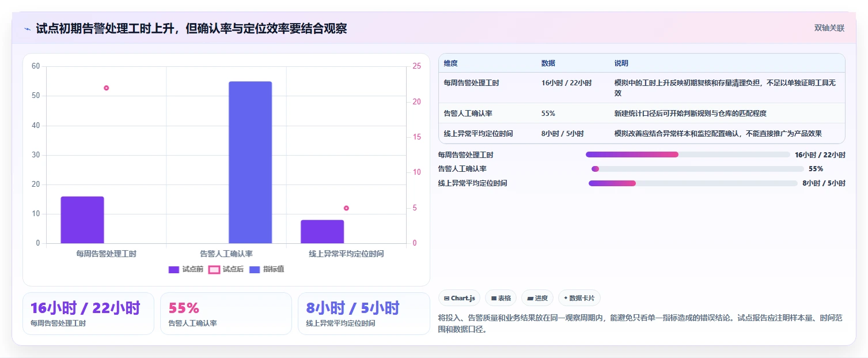This screenshot has width=868, height=358.
Task: Open the 8小时 / 5小时 data card
Action: 364,314
